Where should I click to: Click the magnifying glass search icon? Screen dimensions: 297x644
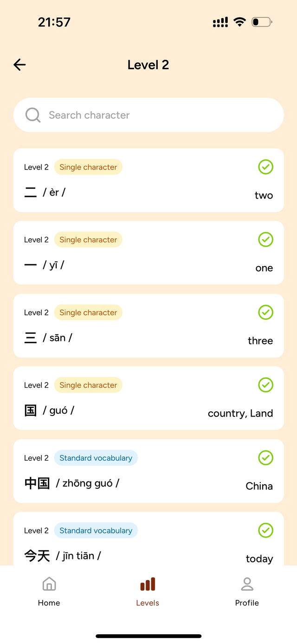(x=32, y=115)
